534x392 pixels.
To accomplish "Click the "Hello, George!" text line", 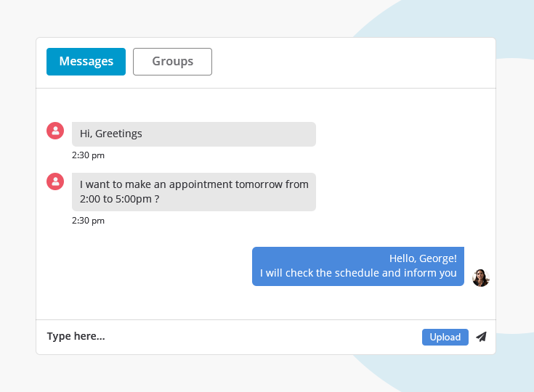I will click(423, 258).
